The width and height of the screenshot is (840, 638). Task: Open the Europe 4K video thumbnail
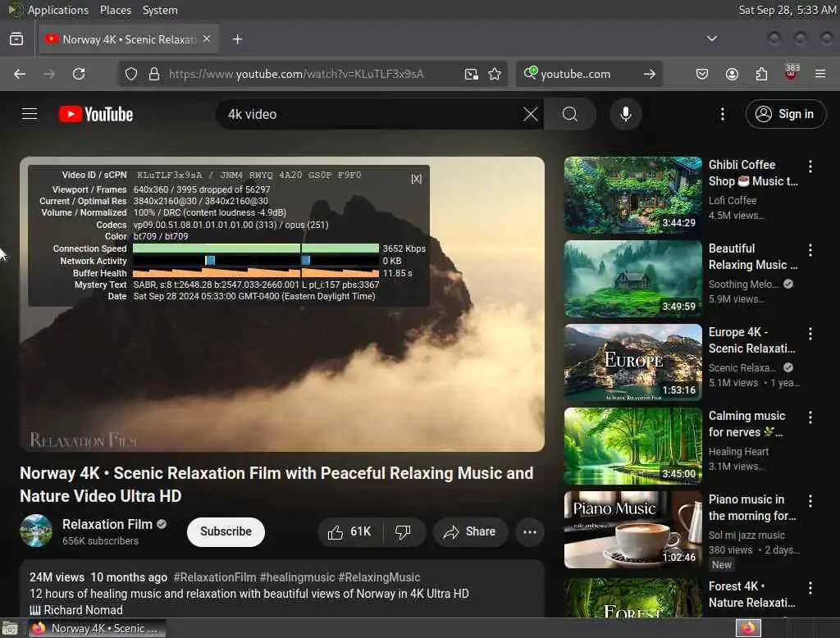point(632,362)
